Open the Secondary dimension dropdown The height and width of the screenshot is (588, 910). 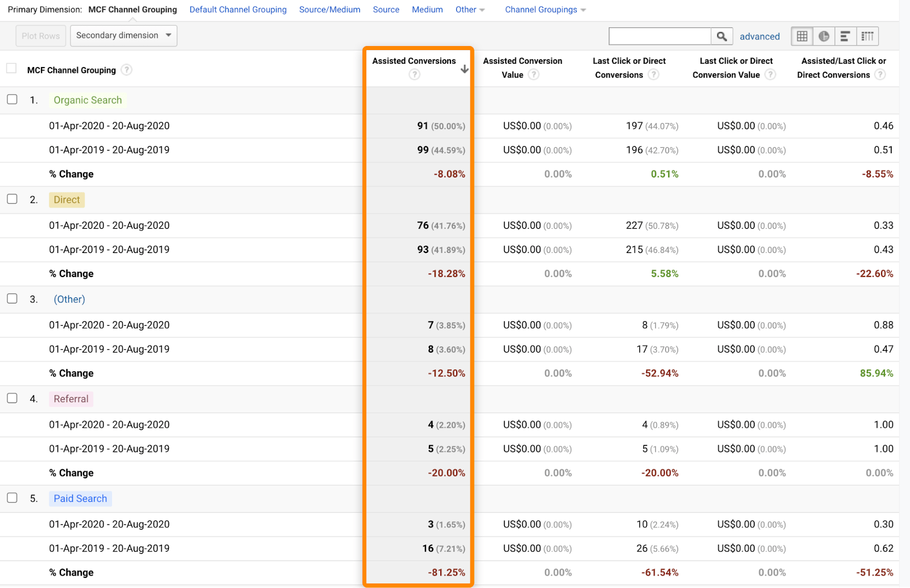click(123, 36)
